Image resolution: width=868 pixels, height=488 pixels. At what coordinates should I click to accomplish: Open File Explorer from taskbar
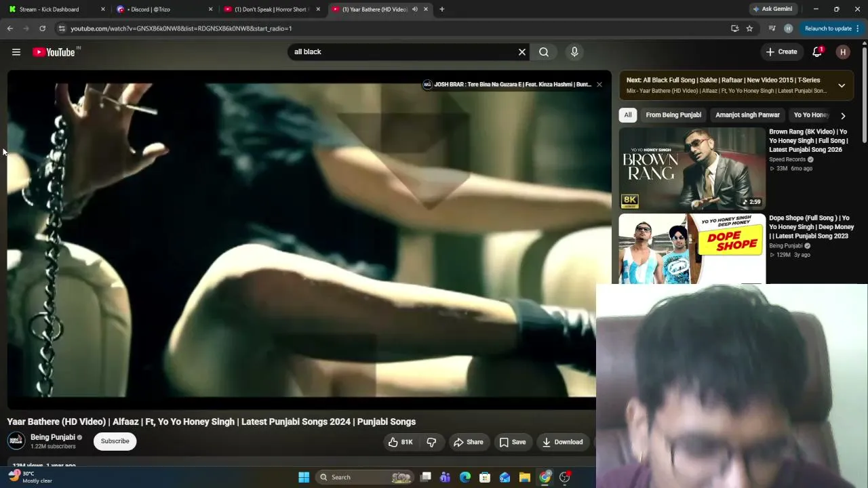525,477
